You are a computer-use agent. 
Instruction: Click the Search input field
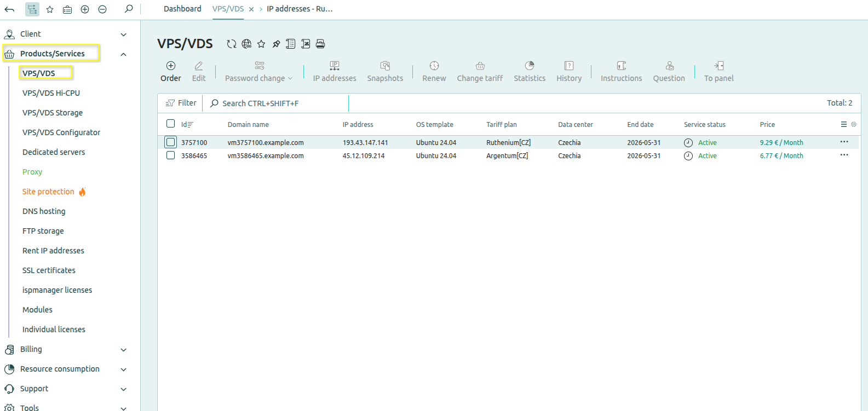click(277, 103)
